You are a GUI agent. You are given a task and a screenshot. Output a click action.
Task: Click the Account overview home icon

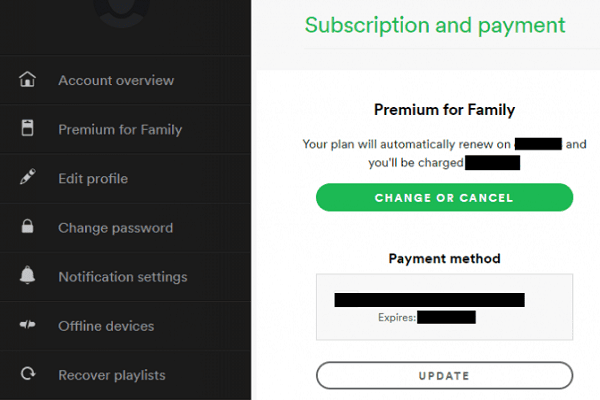tap(28, 80)
